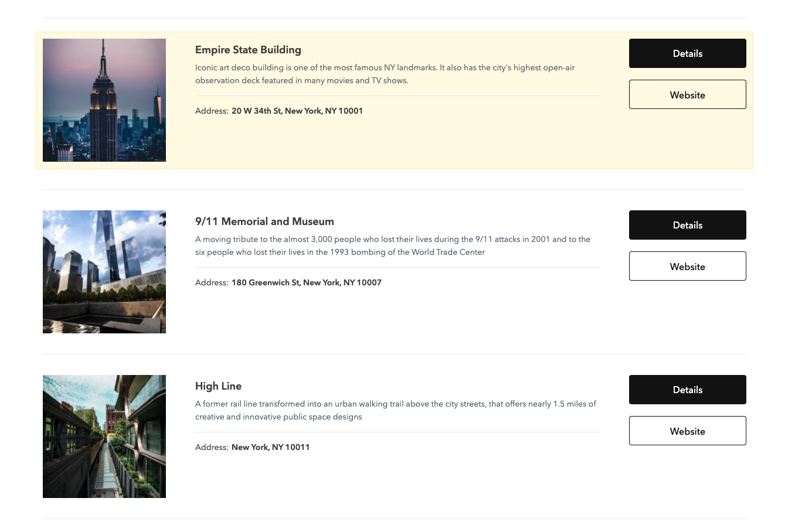This screenshot has height=532, width=795.
Task: Click the 9/11 Memorial photo thumbnail
Action: point(104,272)
